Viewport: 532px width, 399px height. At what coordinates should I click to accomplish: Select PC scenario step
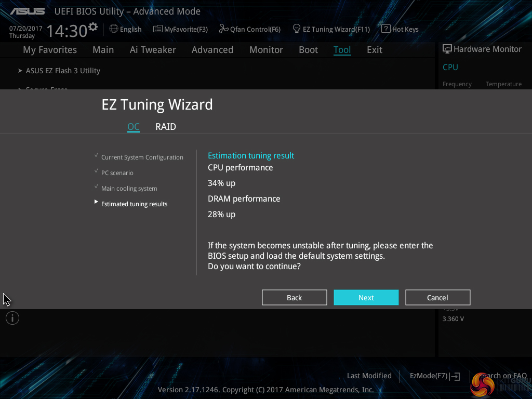click(117, 173)
